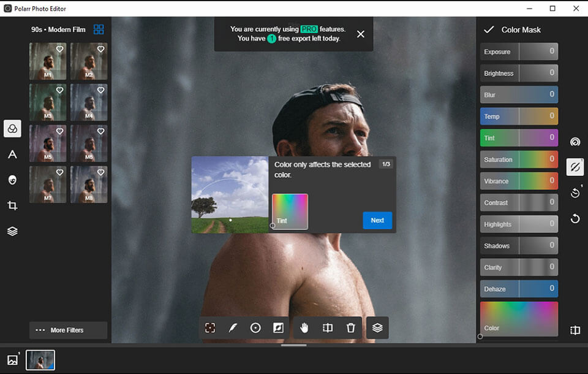This screenshot has height=374, width=588.
Task: Click the Vibrance slider
Action: pyautogui.click(x=519, y=181)
